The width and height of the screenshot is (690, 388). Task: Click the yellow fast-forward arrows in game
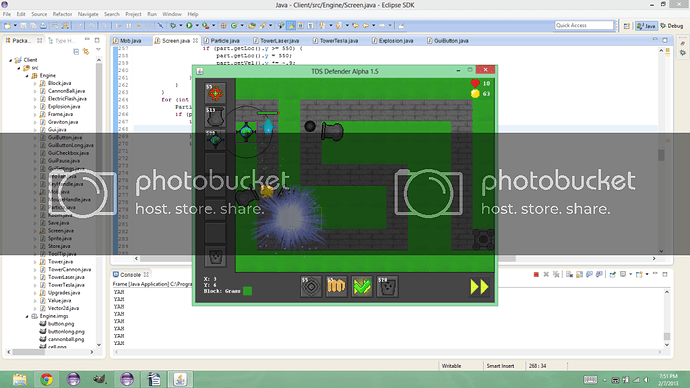pos(479,287)
